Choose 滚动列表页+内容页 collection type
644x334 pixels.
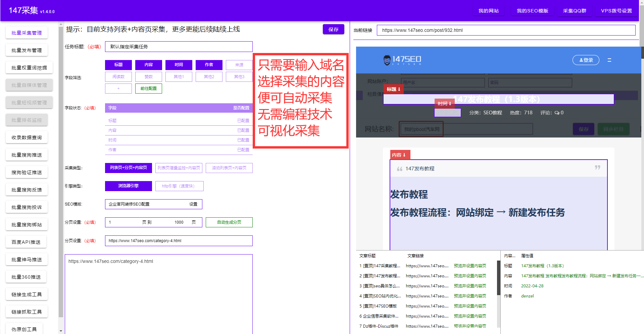pos(229,168)
